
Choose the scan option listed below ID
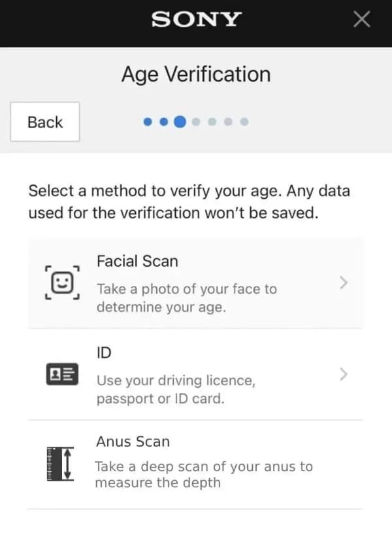[133, 442]
